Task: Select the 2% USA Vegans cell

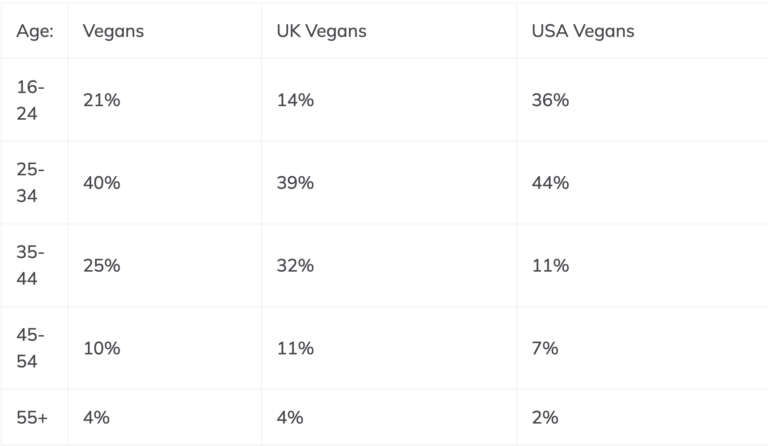Action: (545, 417)
